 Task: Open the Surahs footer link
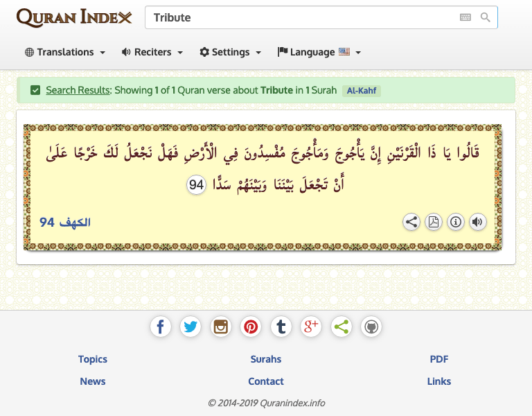click(x=266, y=359)
